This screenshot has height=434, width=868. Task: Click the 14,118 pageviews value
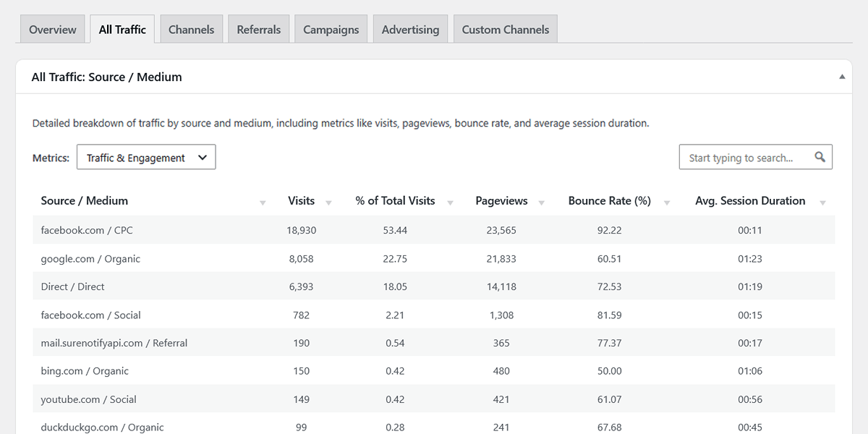501,286
